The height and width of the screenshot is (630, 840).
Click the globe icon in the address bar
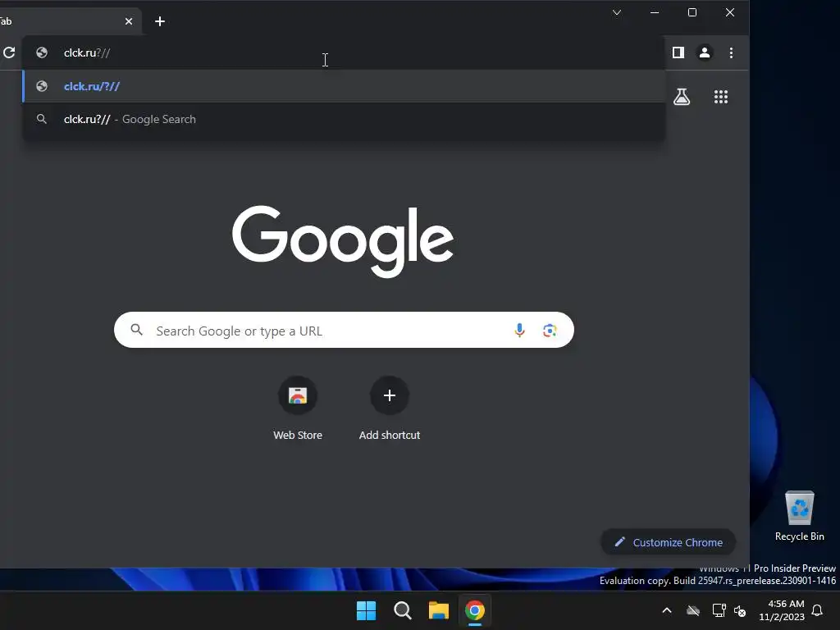coord(42,52)
